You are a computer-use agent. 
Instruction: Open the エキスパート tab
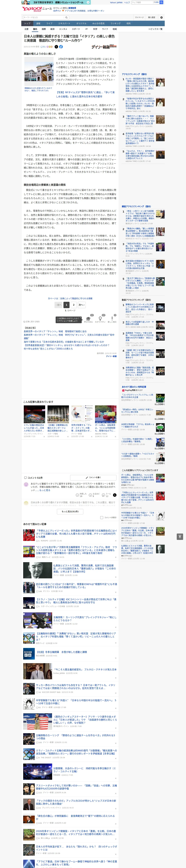(x=64, y=24)
